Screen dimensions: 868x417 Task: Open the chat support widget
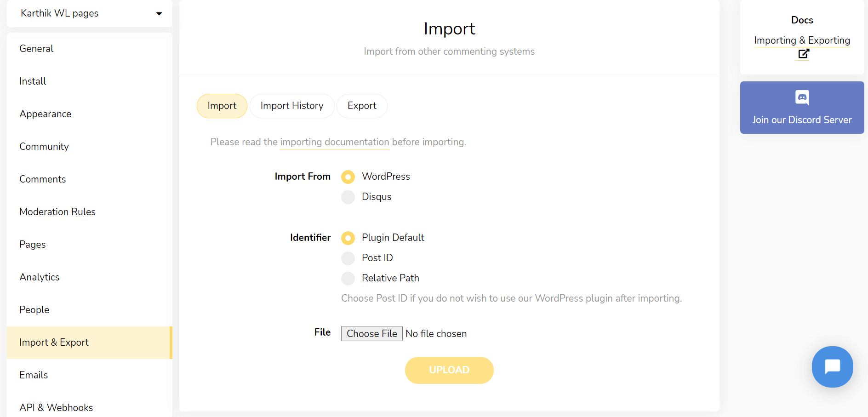pos(832,367)
